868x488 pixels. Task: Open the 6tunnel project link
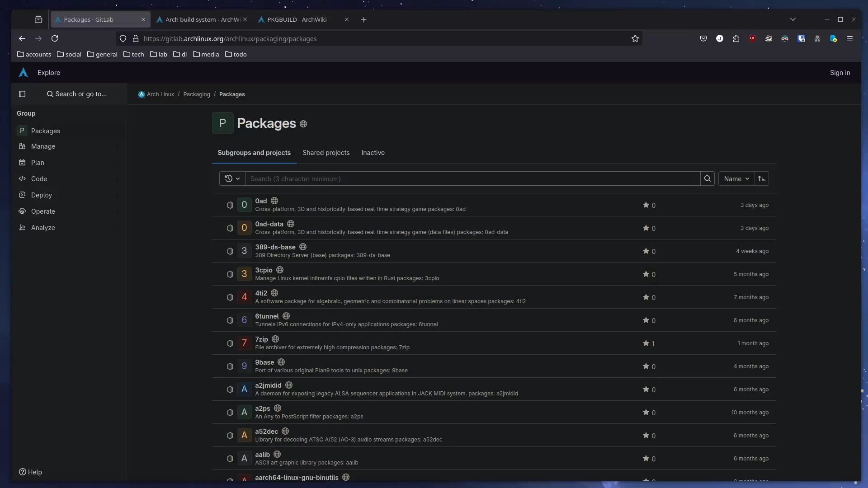point(267,316)
